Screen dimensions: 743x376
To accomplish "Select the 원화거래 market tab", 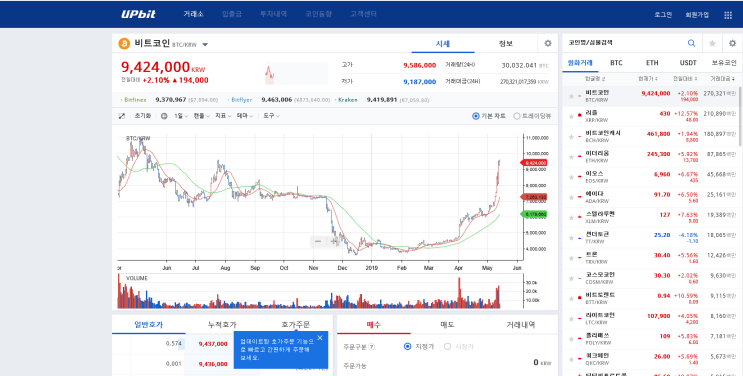I will (x=580, y=63).
